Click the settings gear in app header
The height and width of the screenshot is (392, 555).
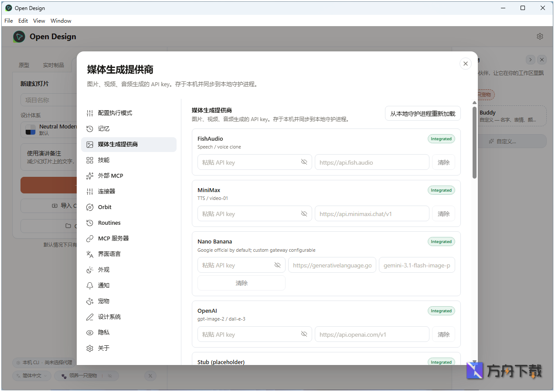click(x=540, y=37)
